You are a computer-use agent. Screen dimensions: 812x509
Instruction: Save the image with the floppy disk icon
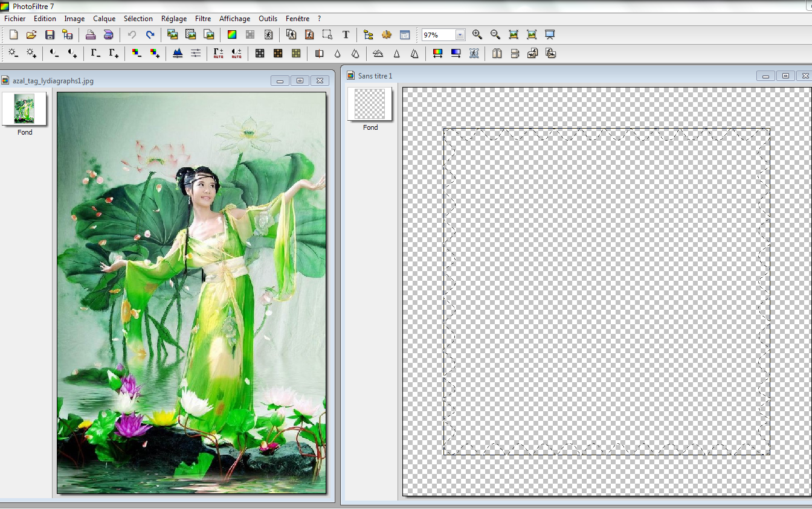pyautogui.click(x=50, y=35)
